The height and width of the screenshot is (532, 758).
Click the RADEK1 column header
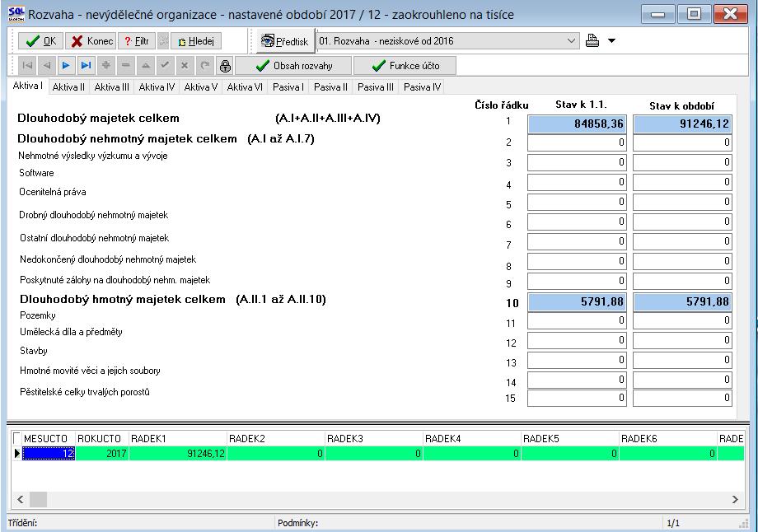tap(178, 439)
